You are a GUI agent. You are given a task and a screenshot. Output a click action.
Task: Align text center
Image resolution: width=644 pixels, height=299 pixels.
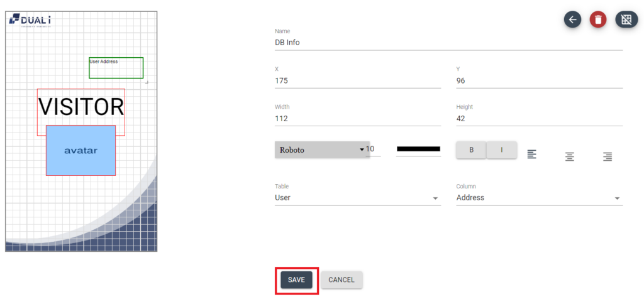(x=569, y=157)
